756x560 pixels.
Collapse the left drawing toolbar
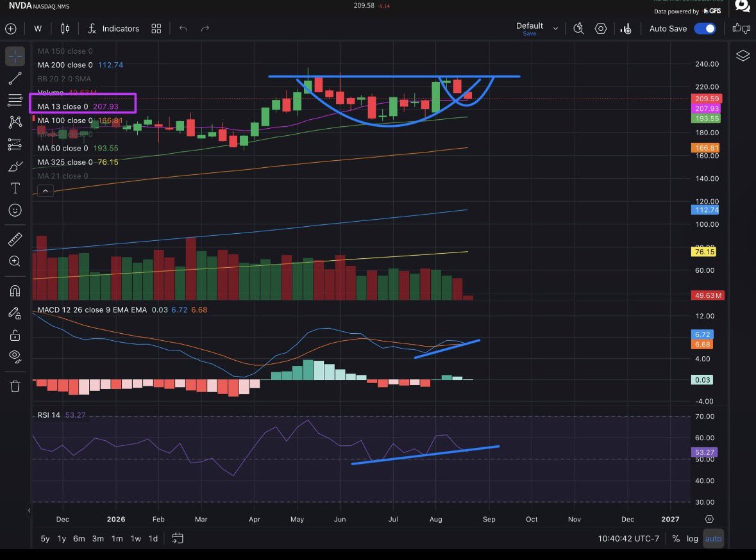[29, 511]
